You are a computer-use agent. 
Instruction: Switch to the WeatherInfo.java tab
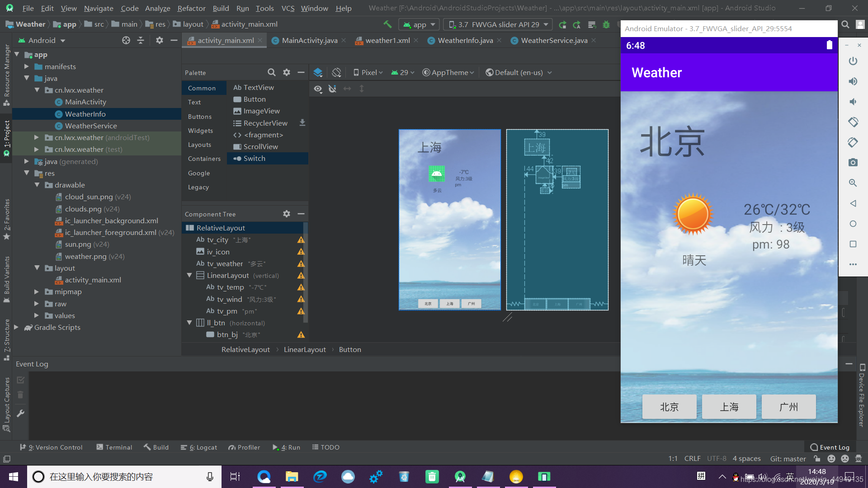(x=465, y=41)
